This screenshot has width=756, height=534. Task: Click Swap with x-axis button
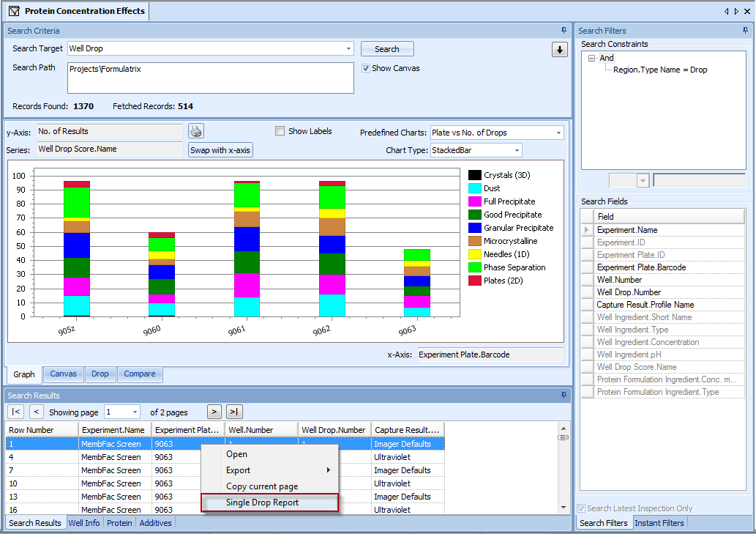220,150
